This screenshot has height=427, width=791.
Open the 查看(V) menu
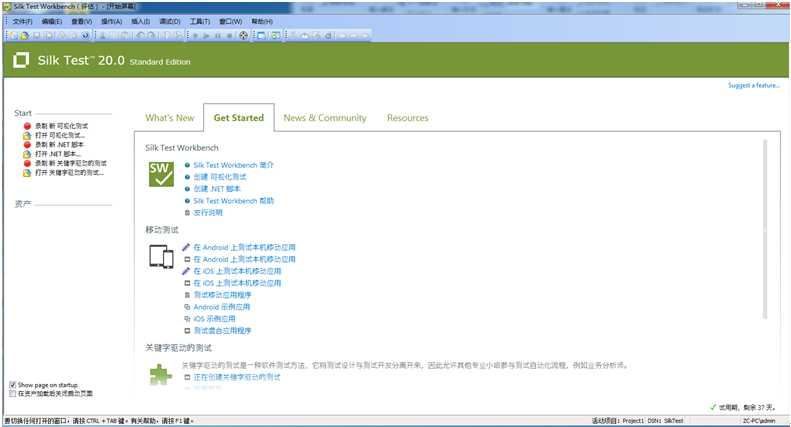(81, 22)
